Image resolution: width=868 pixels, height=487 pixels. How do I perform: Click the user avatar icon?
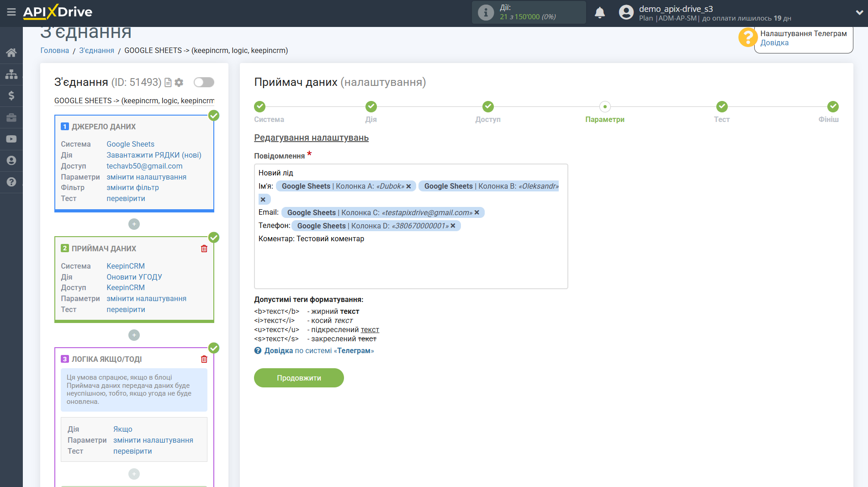pos(626,12)
